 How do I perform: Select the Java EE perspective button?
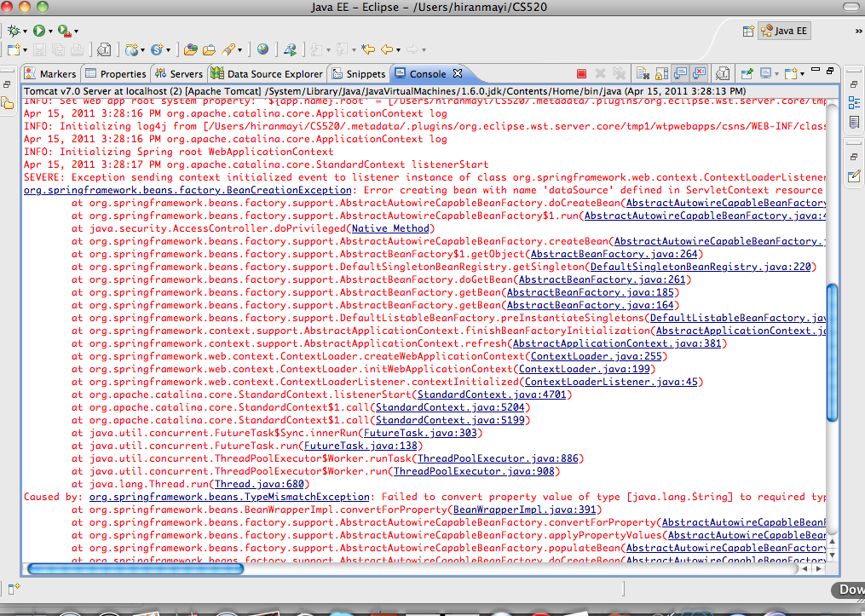(785, 31)
